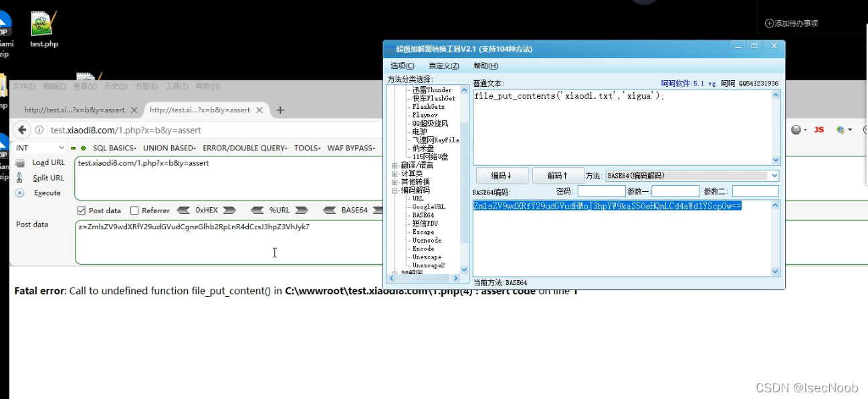Click the Execute play icon

point(19,192)
